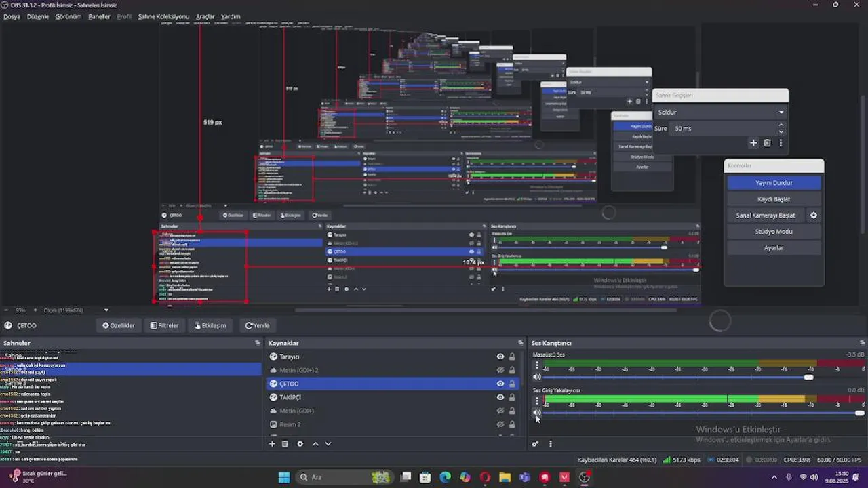Open advanced audio properties gear icon
Screen dimensions: 868x488
[535, 444]
